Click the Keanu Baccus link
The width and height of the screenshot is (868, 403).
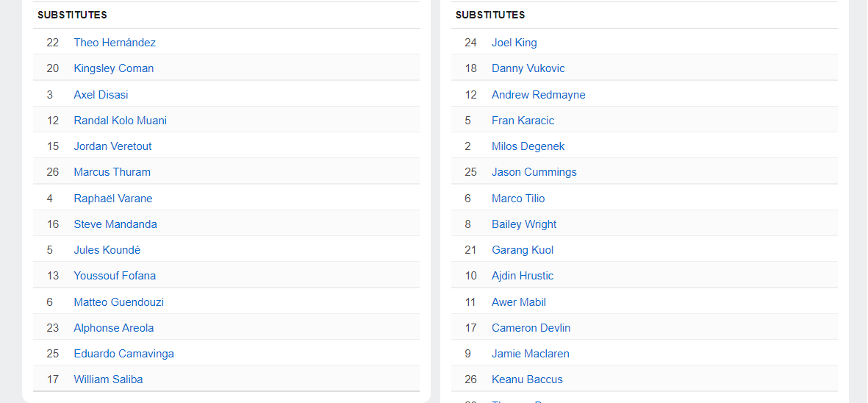pyautogui.click(x=527, y=379)
